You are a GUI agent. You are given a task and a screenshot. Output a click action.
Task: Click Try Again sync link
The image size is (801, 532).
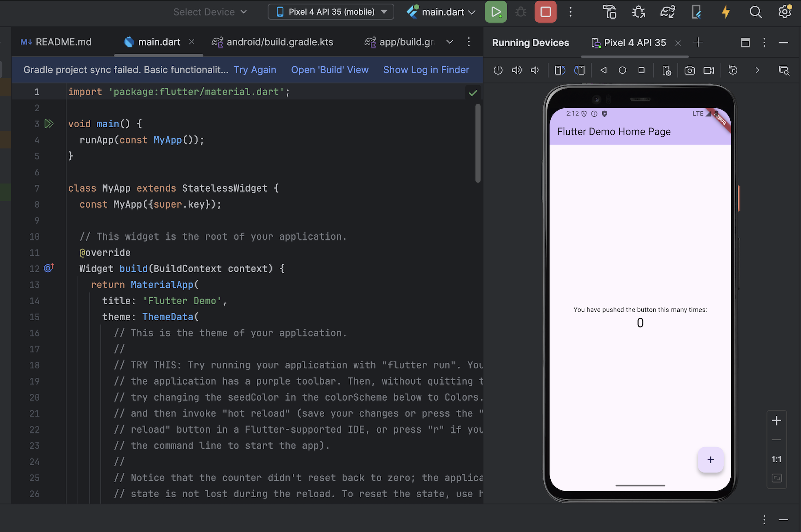[255, 70]
